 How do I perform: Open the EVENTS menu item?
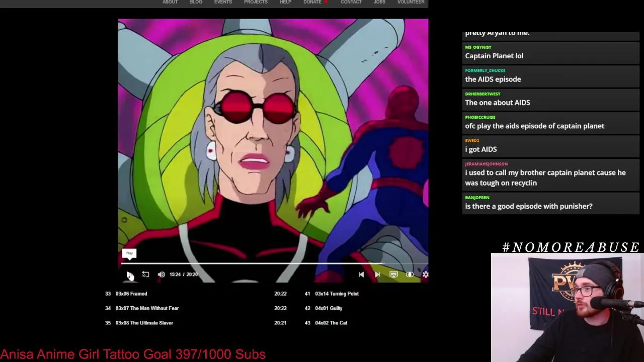[223, 2]
